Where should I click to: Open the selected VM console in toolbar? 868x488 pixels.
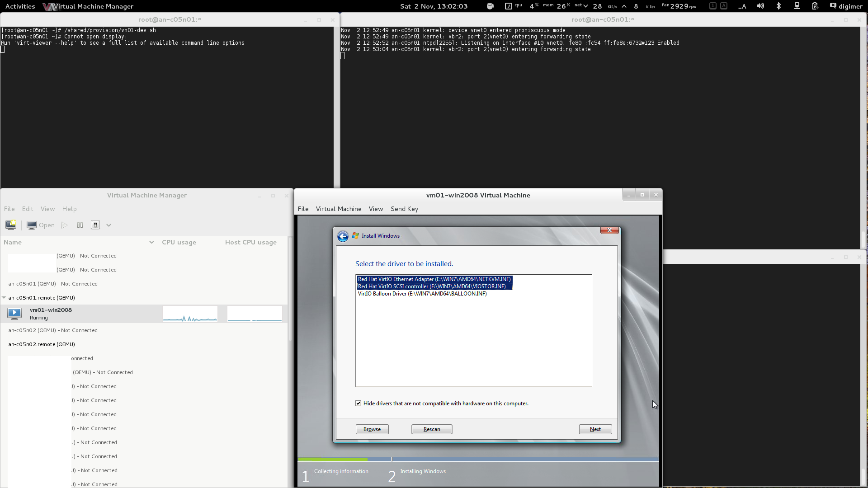41,225
